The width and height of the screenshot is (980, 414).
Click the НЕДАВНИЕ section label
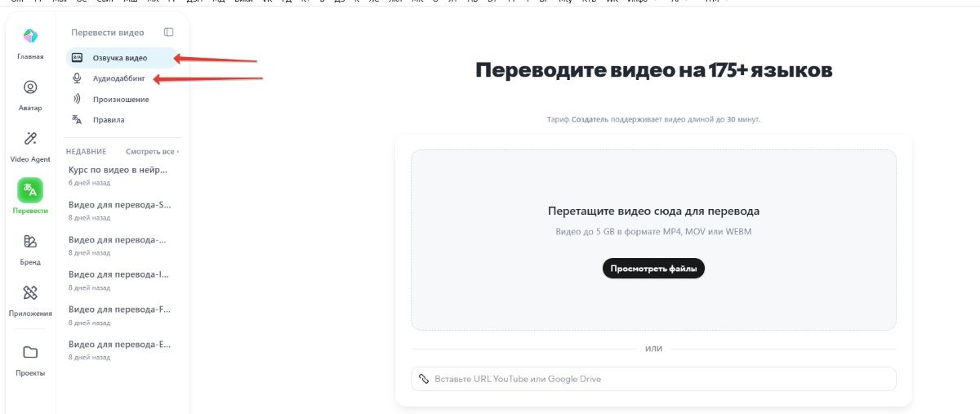87,152
